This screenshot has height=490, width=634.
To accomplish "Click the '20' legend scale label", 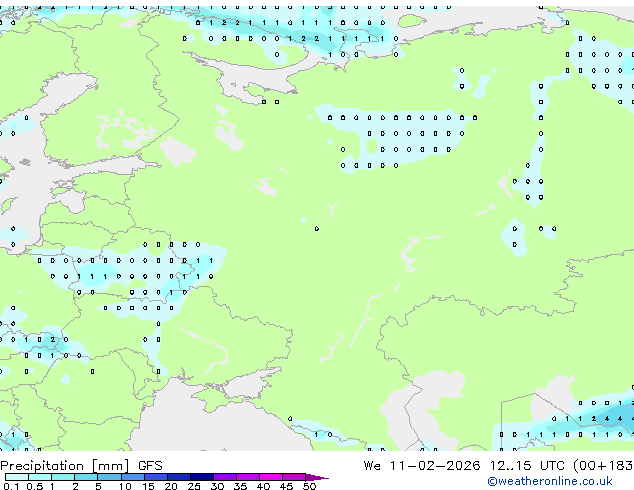I will (171, 486).
